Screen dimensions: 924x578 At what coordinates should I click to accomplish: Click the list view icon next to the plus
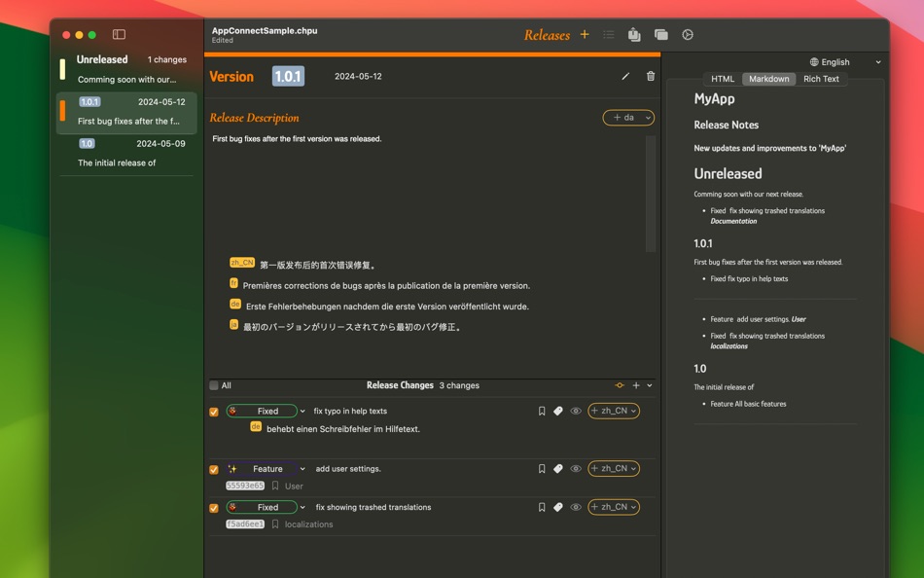[x=608, y=34]
